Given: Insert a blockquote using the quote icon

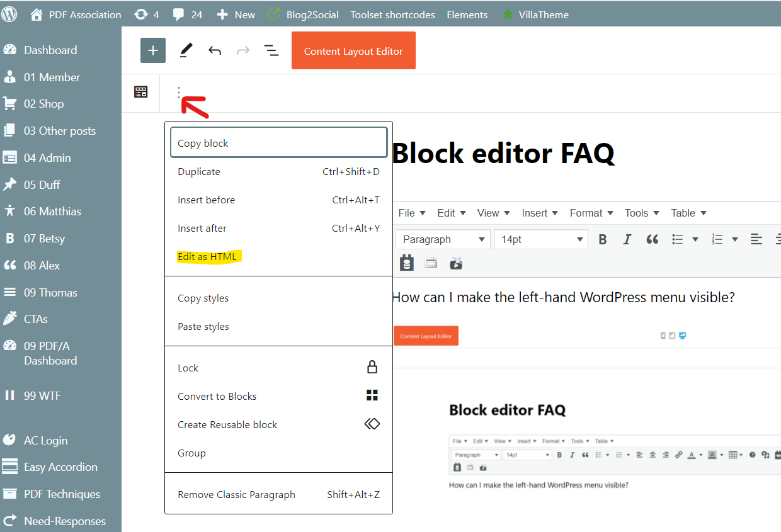Looking at the screenshot, I should tap(652, 239).
